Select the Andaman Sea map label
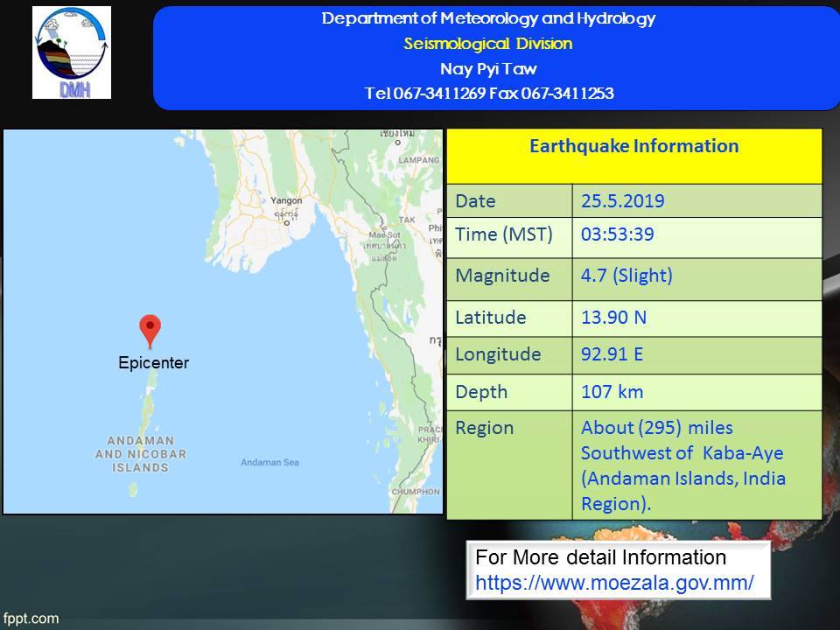Image resolution: width=840 pixels, height=630 pixels. (x=269, y=463)
